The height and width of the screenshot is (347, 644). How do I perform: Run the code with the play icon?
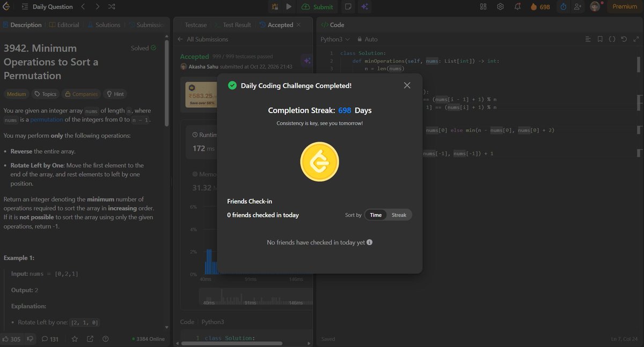click(289, 6)
